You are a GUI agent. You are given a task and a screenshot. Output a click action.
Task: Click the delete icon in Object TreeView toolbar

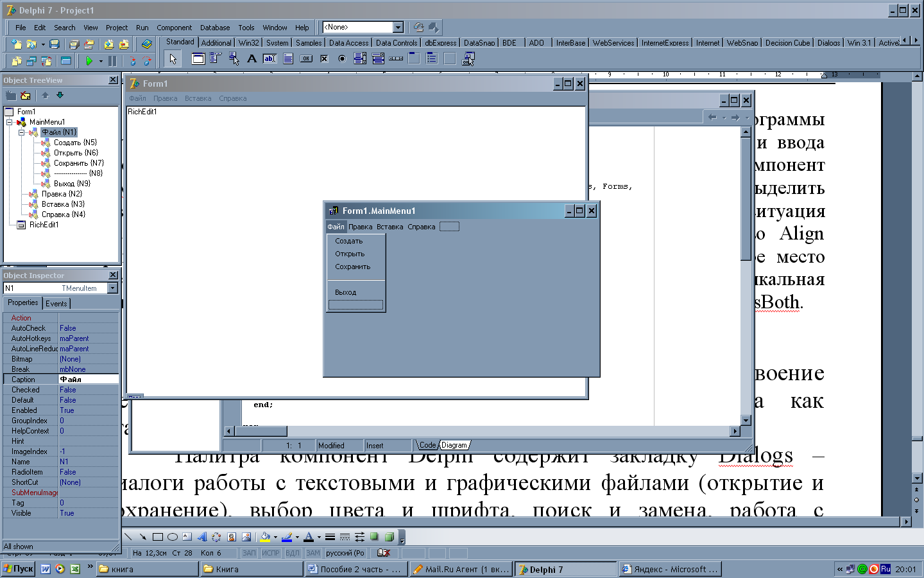[x=26, y=95]
